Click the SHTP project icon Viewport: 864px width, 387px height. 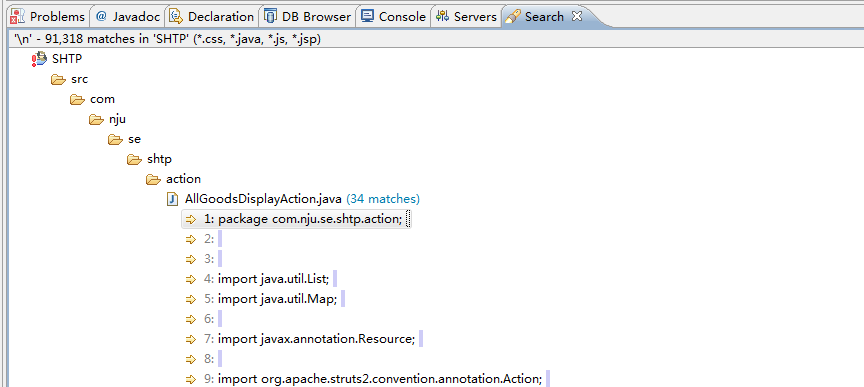pyautogui.click(x=39, y=58)
